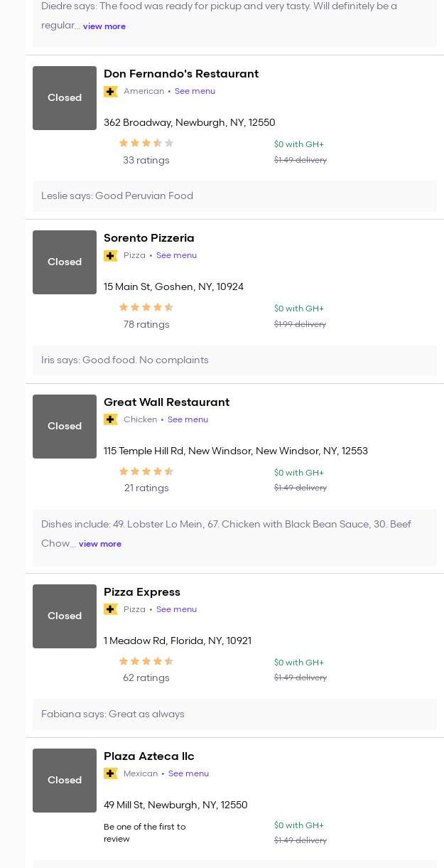
Task: Click GH+ badge icon under Plaza Azteca llc
Action: tap(110, 773)
